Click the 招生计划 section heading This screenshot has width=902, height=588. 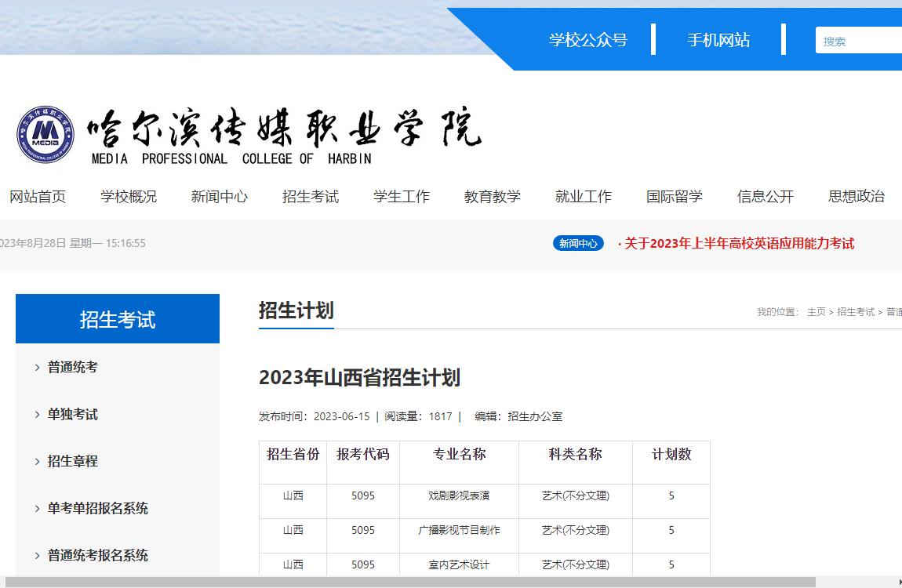coord(296,310)
